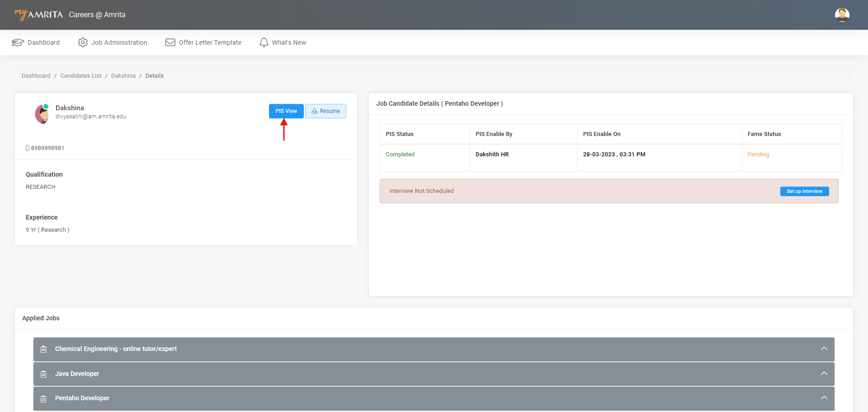Image resolution: width=868 pixels, height=412 pixels.
Task: Click the myAmrita logo
Action: click(38, 14)
